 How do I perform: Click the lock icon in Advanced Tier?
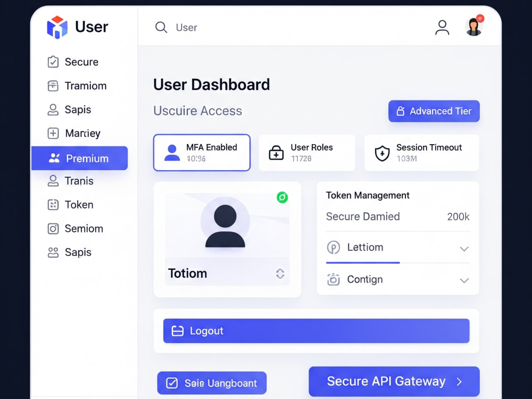[401, 111]
